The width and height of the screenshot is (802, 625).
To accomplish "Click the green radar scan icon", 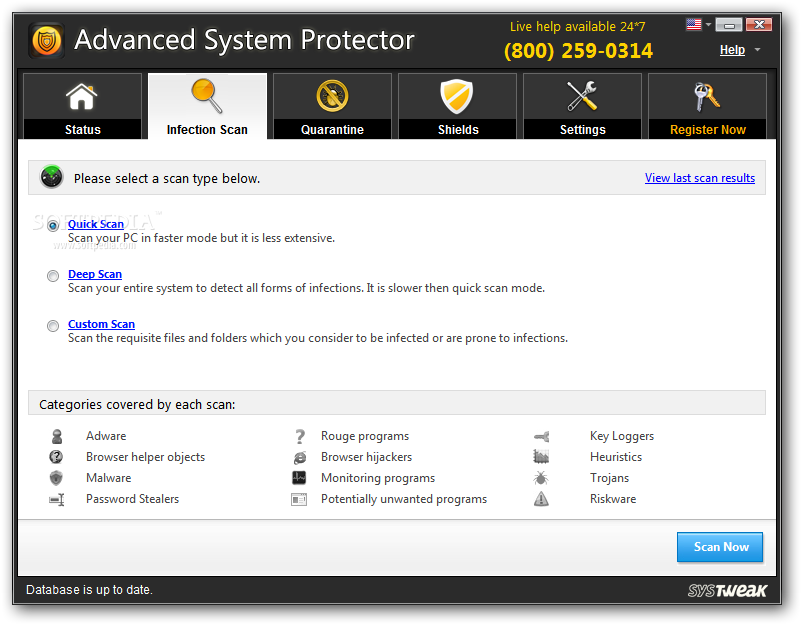I will coord(52,177).
